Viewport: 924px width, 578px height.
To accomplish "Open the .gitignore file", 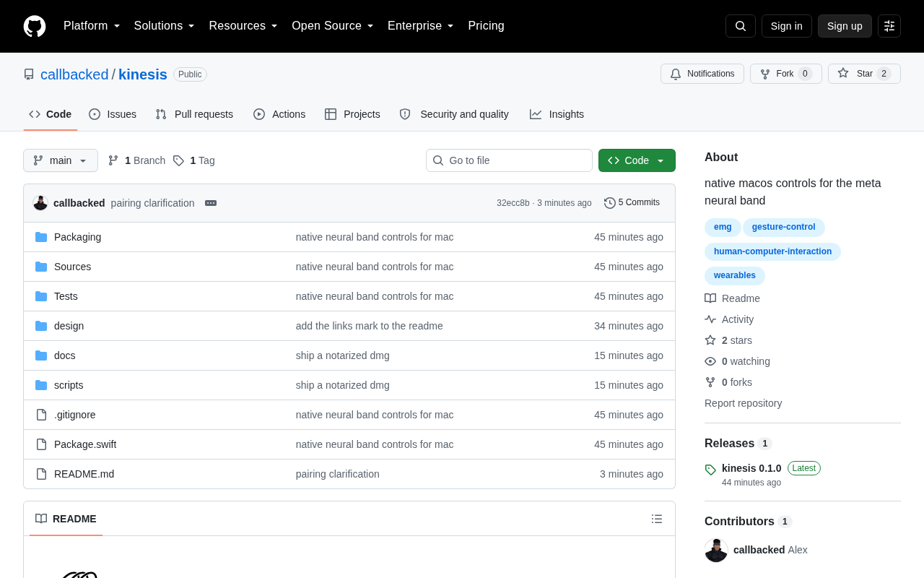I will click(74, 415).
